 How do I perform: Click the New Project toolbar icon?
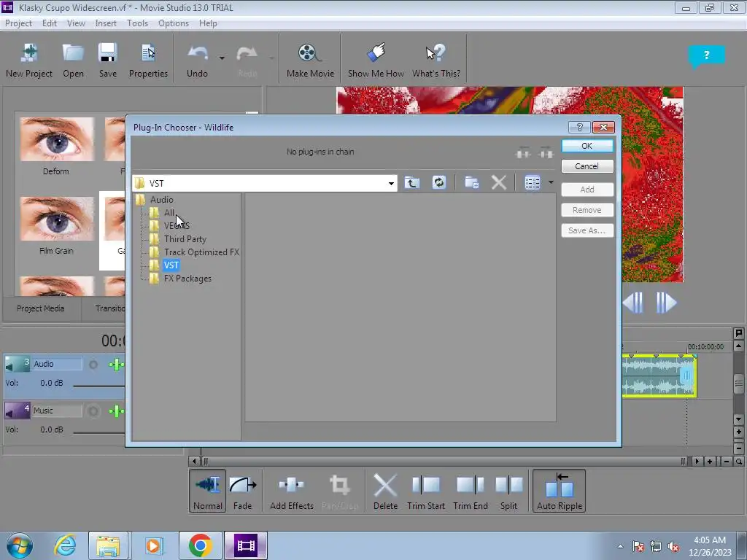coord(29,60)
